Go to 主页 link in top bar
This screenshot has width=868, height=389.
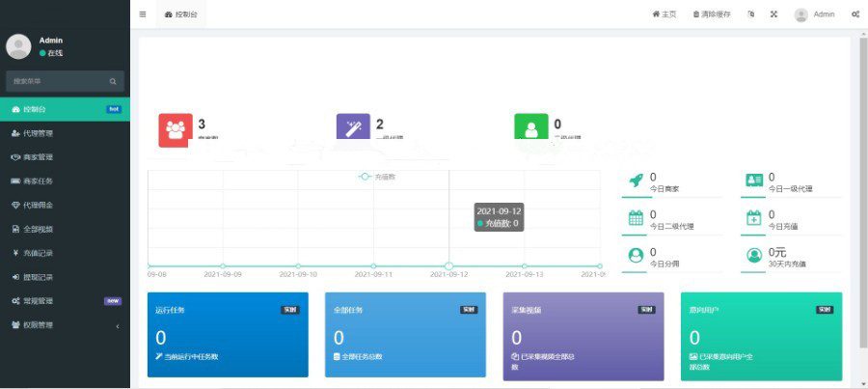coord(665,14)
